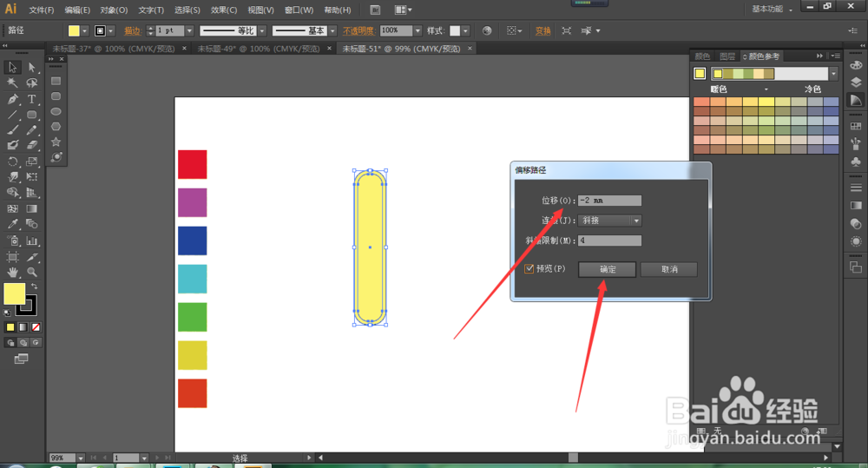Pick the Lasso tool

[31, 83]
